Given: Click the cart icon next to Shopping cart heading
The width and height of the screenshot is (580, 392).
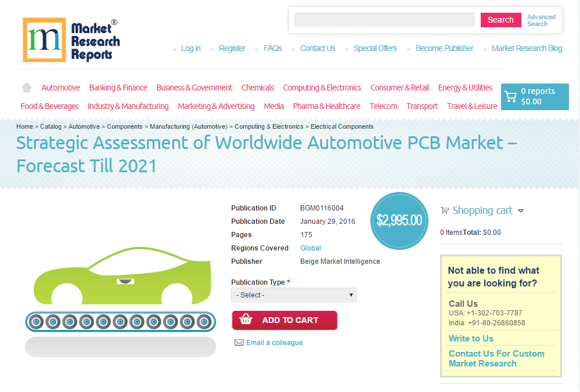Looking at the screenshot, I should [x=445, y=210].
